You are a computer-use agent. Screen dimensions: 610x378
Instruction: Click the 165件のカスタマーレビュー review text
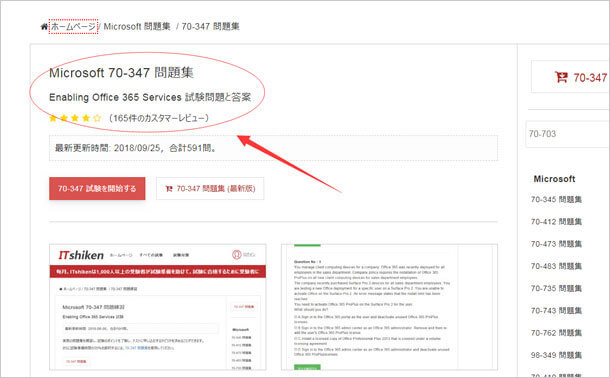(x=158, y=118)
